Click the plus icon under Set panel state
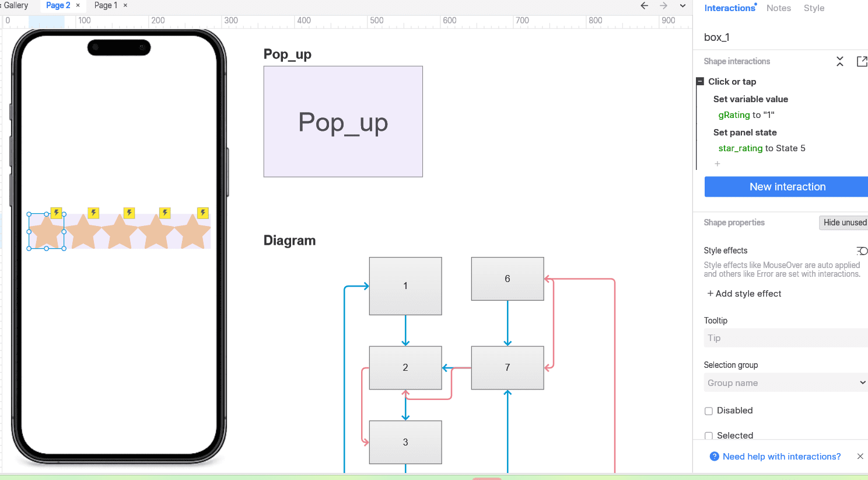The height and width of the screenshot is (480, 868). point(717,164)
